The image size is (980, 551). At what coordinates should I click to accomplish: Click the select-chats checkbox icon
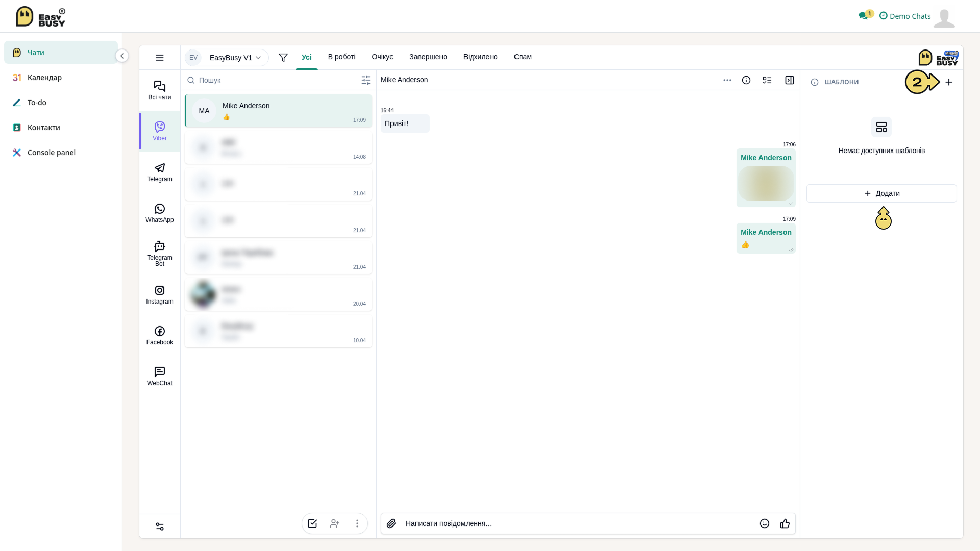[x=312, y=523]
